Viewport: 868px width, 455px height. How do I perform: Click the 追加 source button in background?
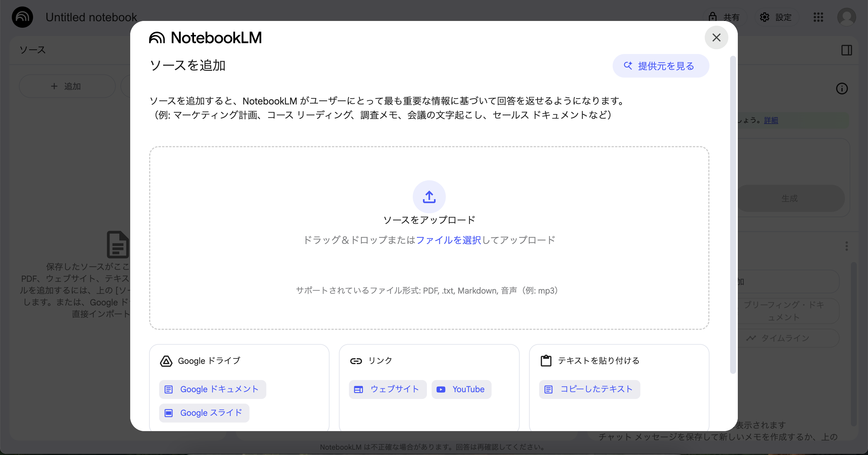67,86
